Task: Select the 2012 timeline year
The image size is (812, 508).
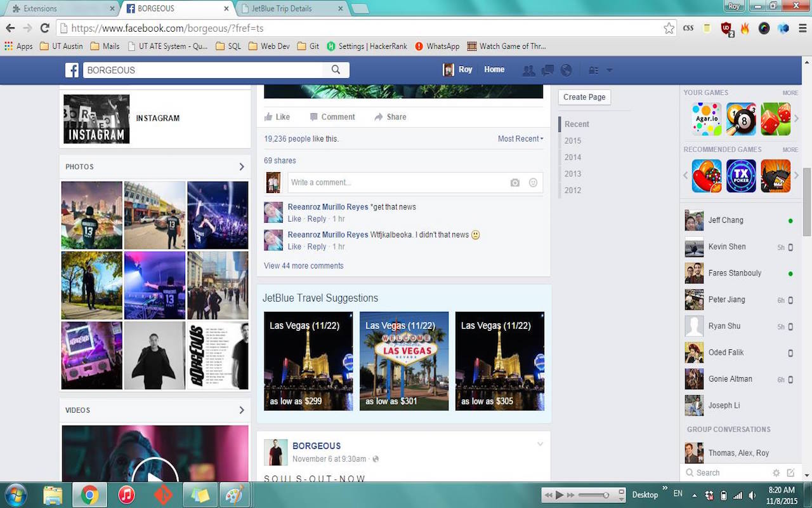Action: [x=573, y=190]
